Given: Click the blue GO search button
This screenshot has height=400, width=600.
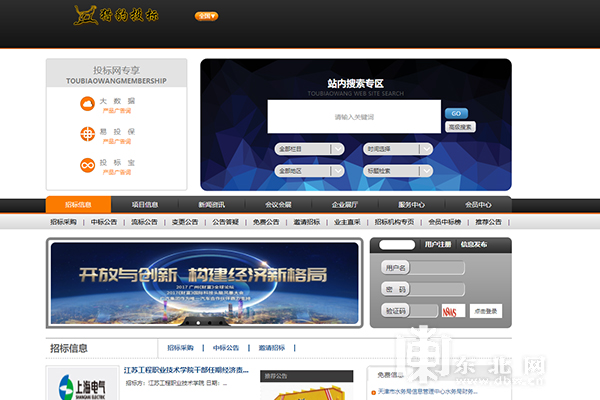Looking at the screenshot, I should coord(456,113).
